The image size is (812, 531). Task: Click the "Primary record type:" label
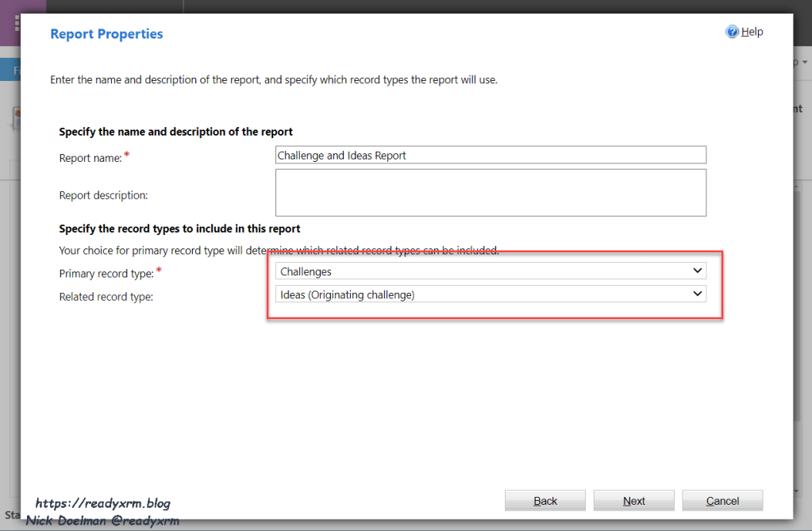click(107, 274)
